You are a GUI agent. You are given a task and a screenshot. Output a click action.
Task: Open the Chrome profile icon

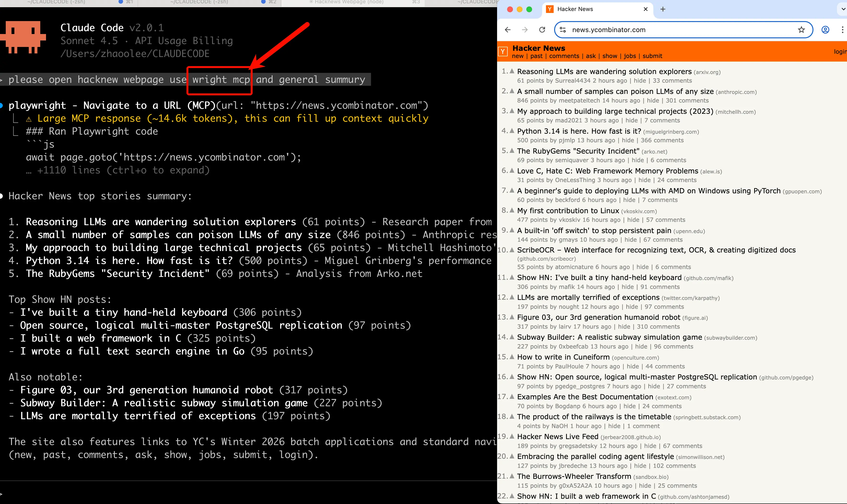[825, 30]
